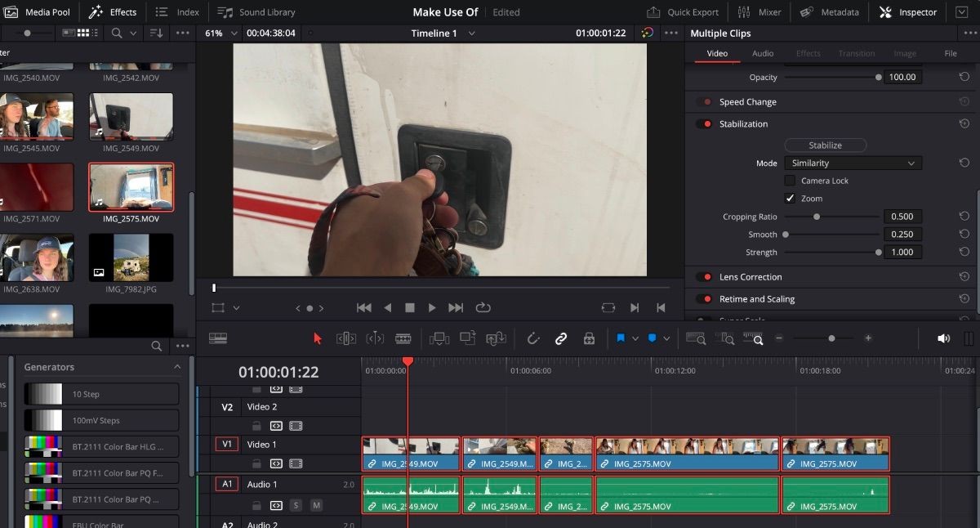
Task: Activate the Dynamic Trim Mode tool
Action: click(375, 338)
